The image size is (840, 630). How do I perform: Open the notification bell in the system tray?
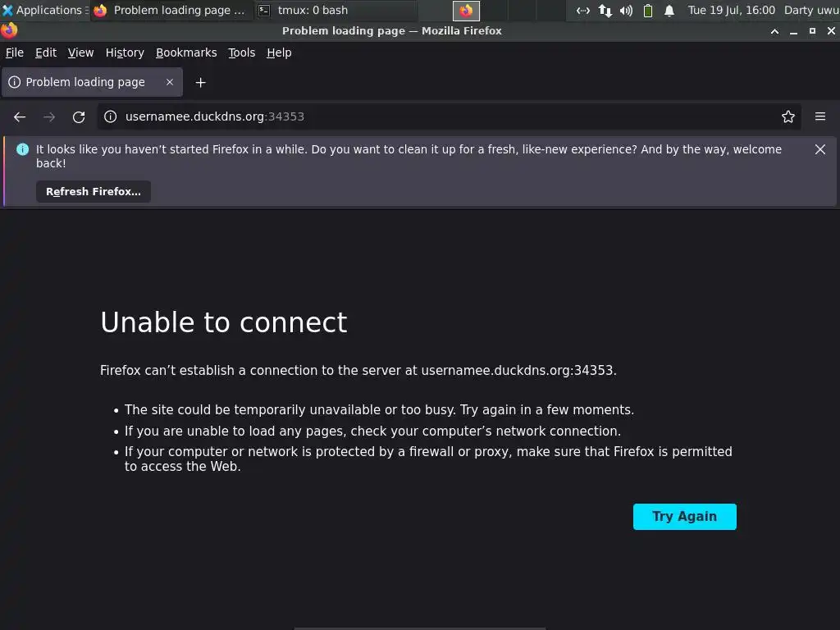pos(669,10)
